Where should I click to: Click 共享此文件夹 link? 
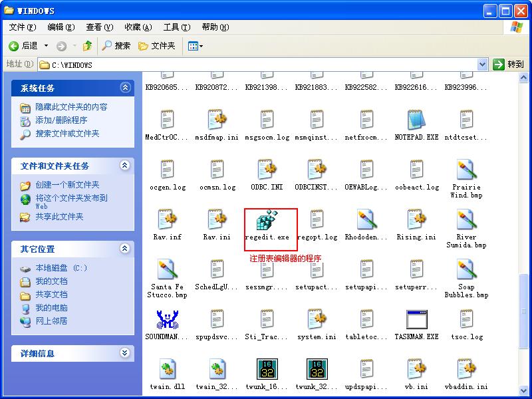tap(59, 217)
